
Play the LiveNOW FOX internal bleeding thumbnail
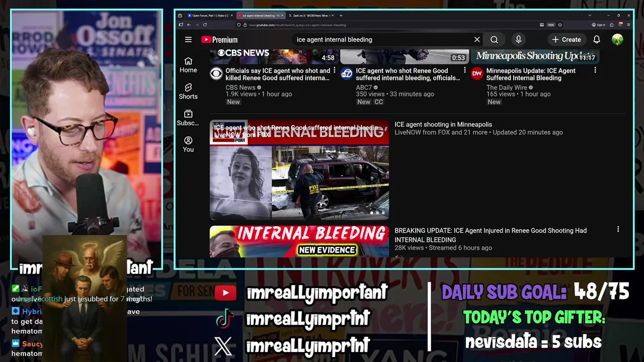pos(299,170)
